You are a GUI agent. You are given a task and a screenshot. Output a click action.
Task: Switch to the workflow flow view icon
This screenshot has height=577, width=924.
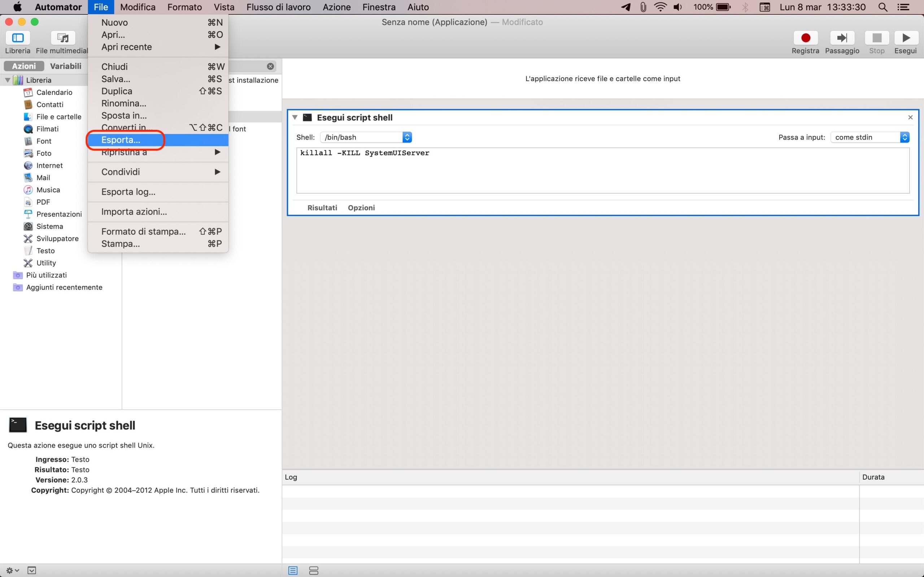pos(313,571)
